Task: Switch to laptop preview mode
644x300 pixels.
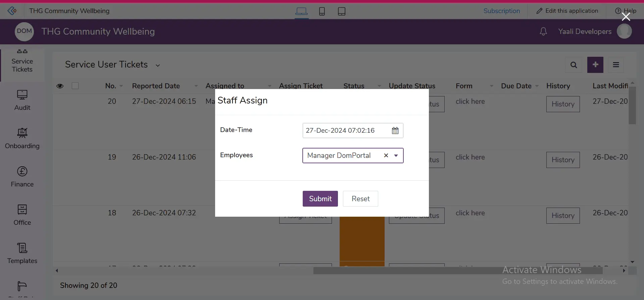Action: [301, 11]
